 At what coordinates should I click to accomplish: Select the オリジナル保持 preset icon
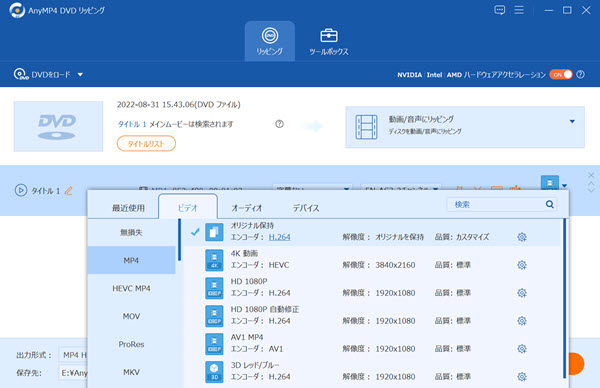(x=214, y=232)
